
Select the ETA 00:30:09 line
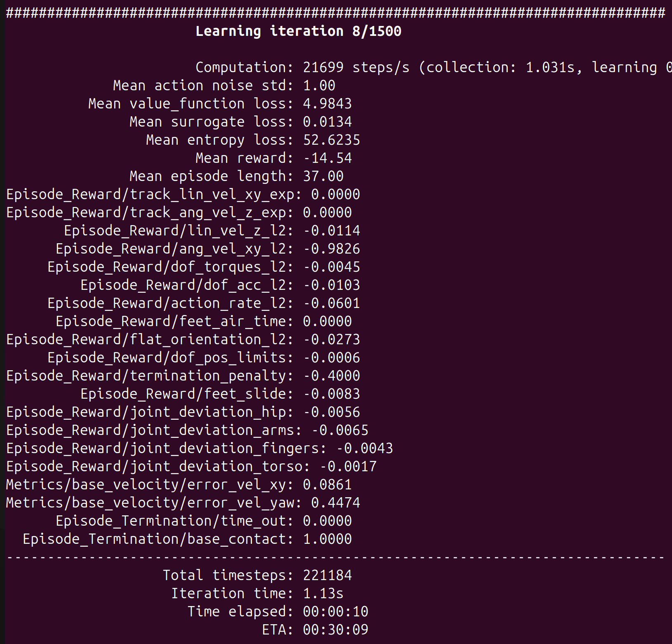point(317,630)
